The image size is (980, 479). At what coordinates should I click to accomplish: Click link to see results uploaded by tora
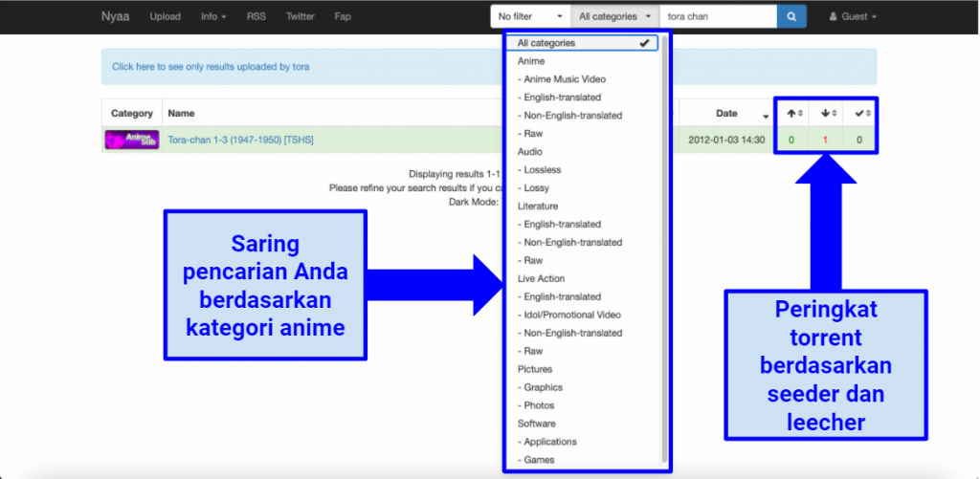(211, 67)
